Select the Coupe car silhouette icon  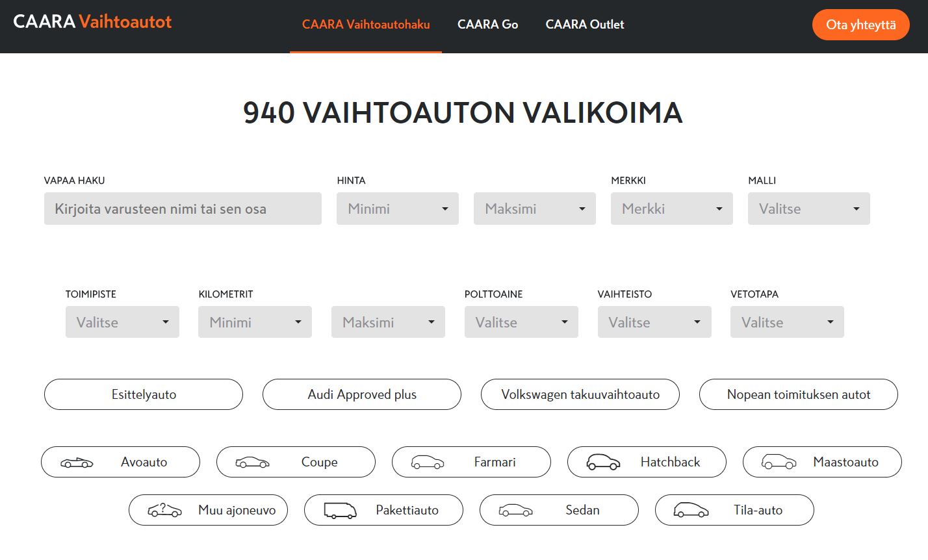(x=252, y=463)
